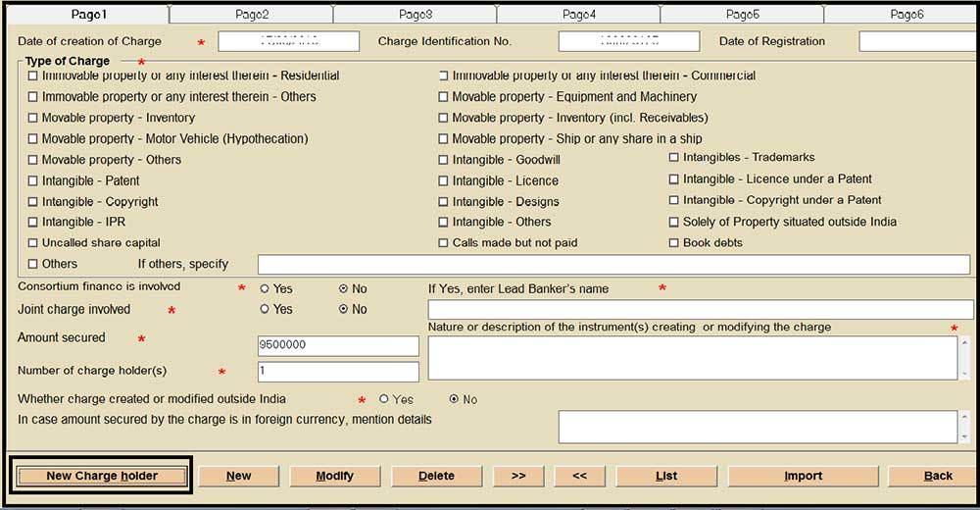
Task: Go to previous record with << button
Action: [x=579, y=476]
